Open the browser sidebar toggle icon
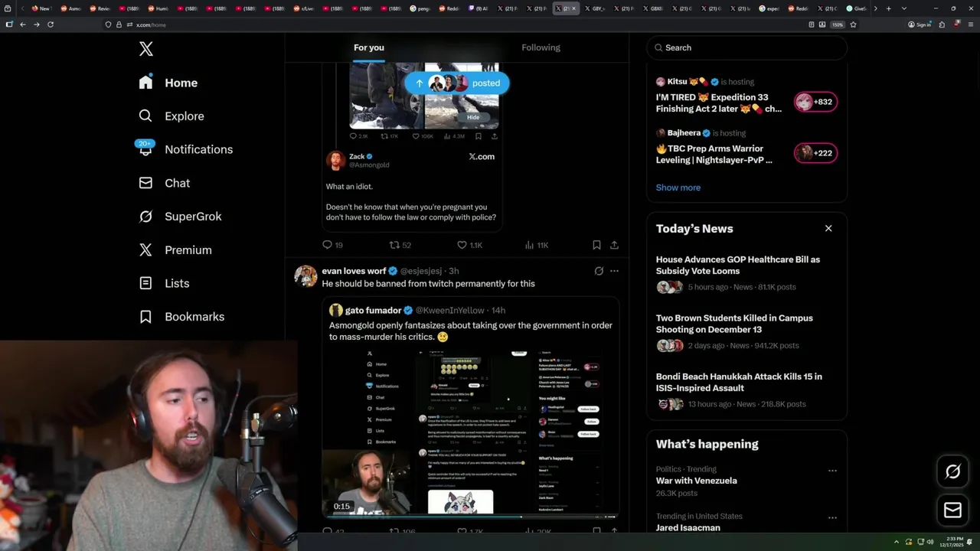The image size is (980, 551). tap(9, 24)
